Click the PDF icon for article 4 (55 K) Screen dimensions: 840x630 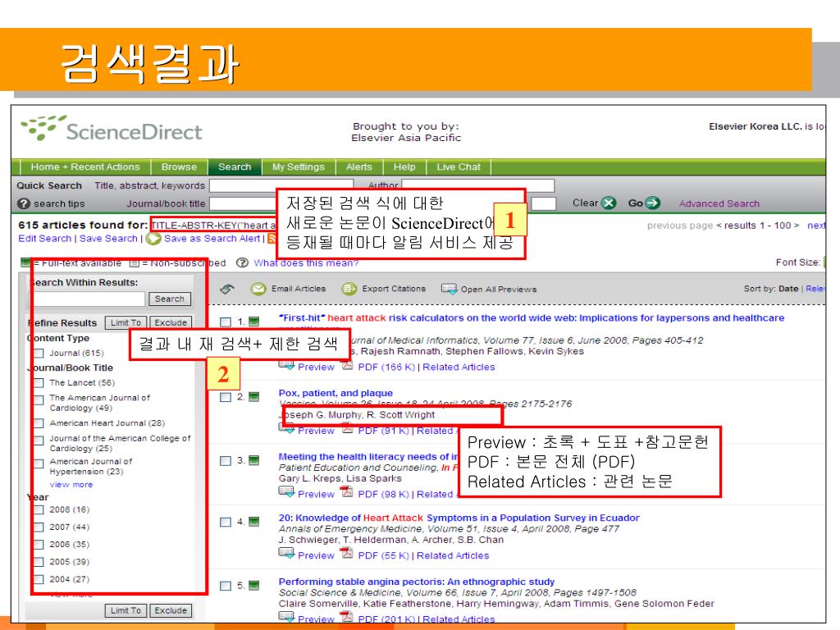tap(347, 553)
